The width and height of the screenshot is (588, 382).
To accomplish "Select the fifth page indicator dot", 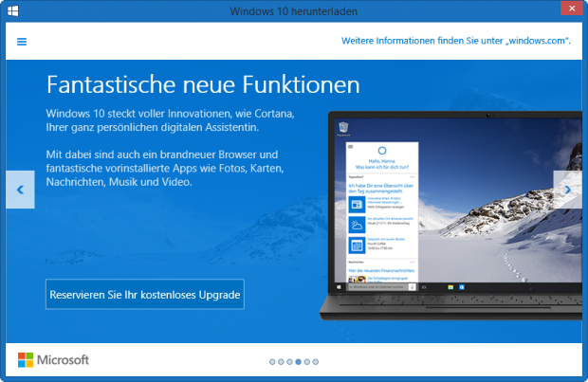I will coord(306,362).
